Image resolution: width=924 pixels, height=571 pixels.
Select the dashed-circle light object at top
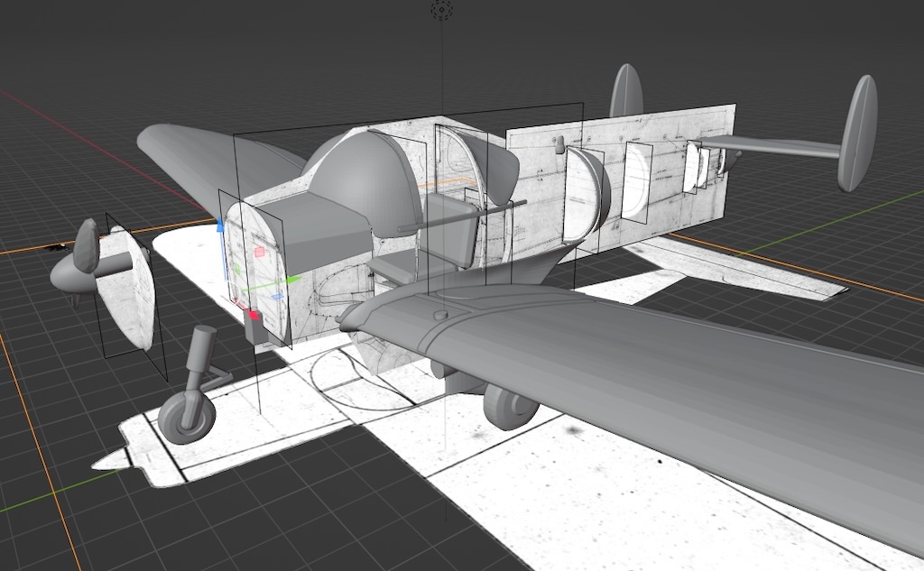(442, 9)
